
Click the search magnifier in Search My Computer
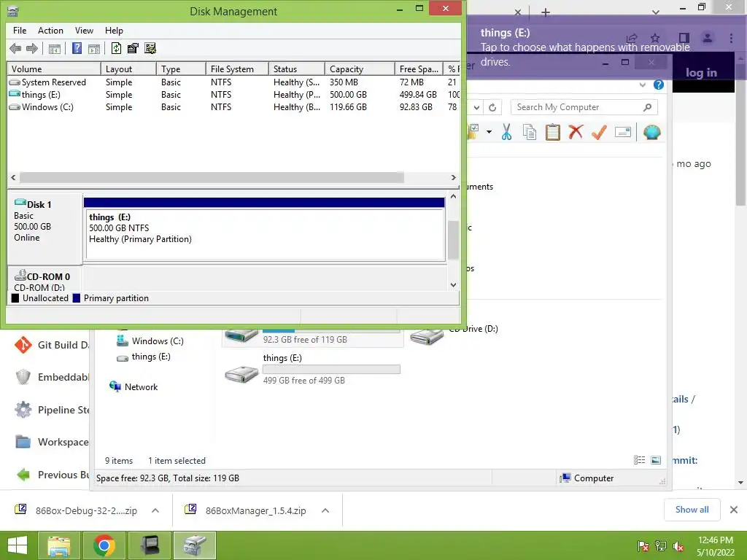[647, 107]
